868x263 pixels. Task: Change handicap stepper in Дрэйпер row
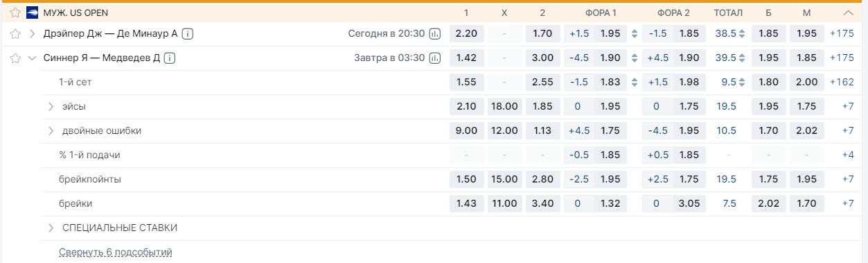click(x=635, y=33)
